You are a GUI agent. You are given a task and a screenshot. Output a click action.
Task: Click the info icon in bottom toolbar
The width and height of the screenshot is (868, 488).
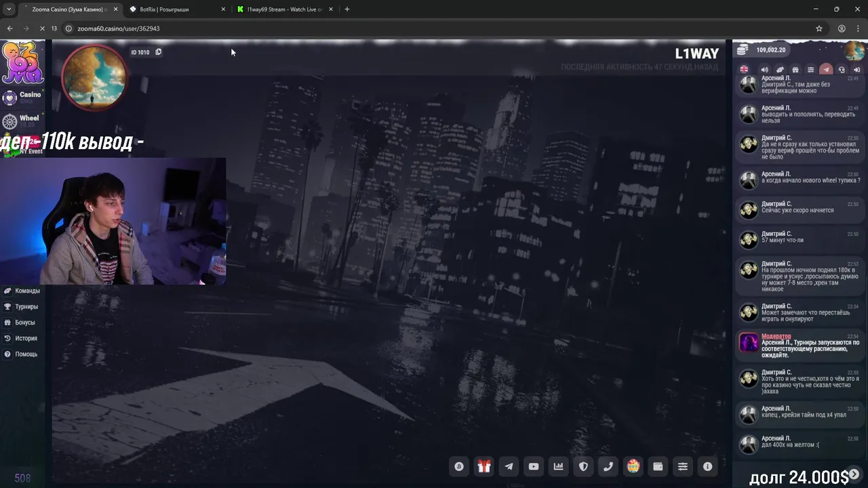pyautogui.click(x=707, y=466)
